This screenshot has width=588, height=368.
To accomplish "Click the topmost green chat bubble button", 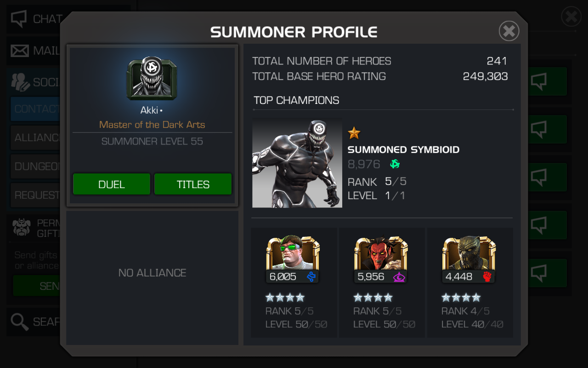I will click(x=547, y=81).
